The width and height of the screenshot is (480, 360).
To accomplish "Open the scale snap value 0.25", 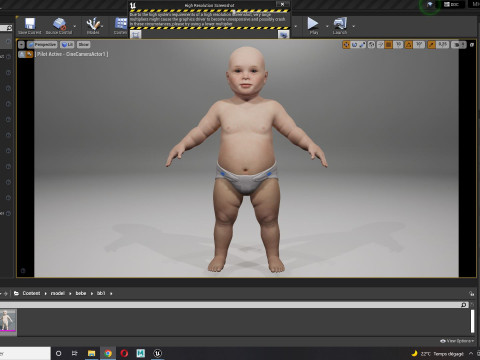I will coord(442,44).
